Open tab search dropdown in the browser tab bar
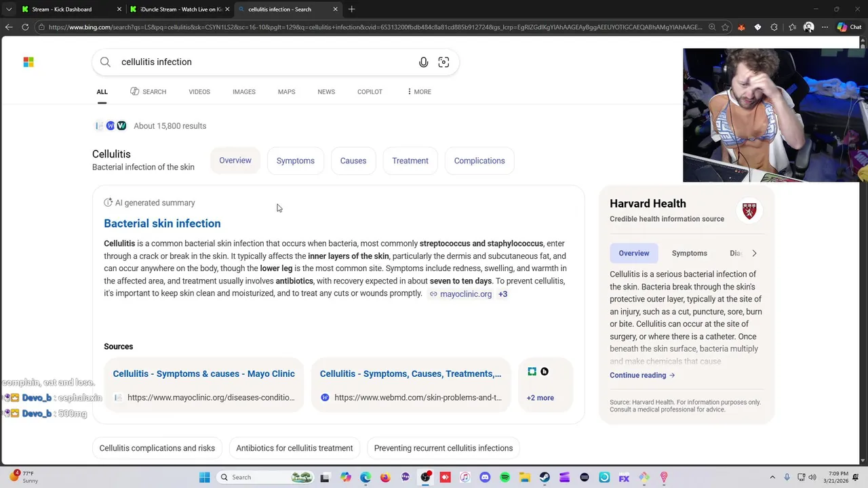 [x=9, y=9]
